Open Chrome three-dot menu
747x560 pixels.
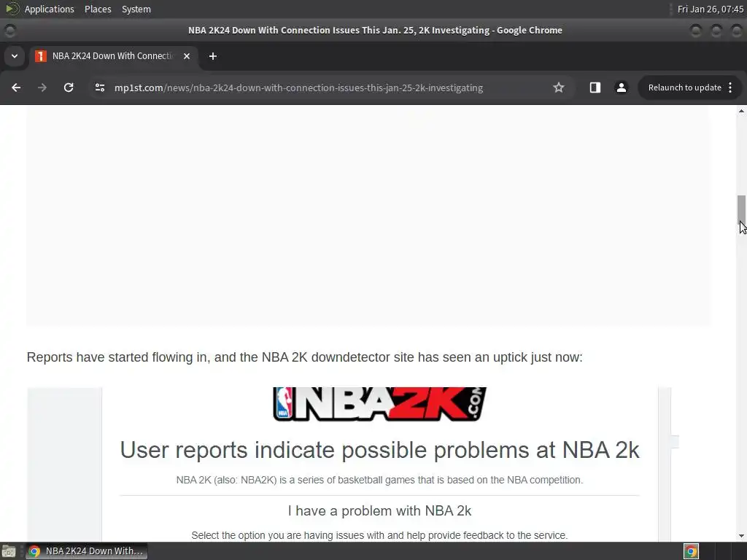(730, 87)
